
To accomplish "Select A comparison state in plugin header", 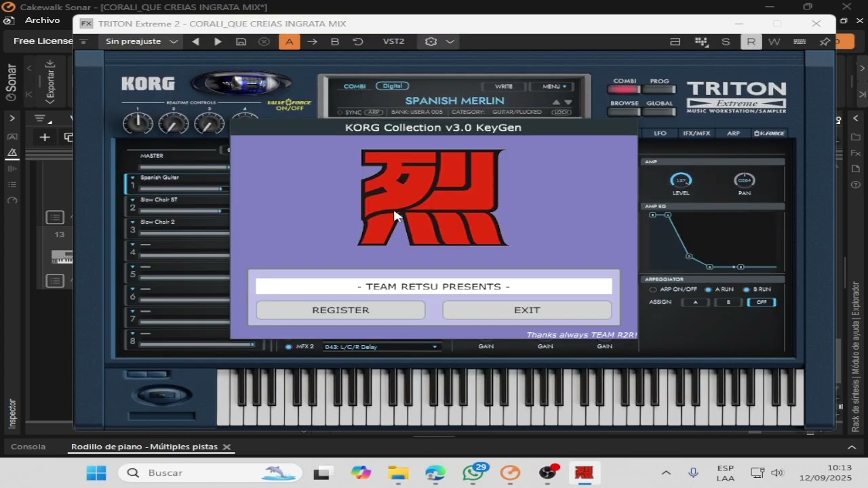I will [289, 41].
